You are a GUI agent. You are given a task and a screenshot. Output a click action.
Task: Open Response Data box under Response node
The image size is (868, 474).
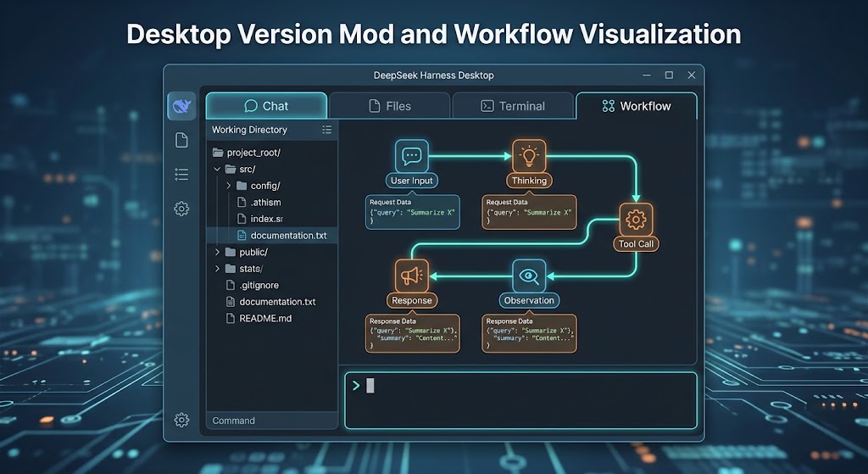(x=413, y=333)
